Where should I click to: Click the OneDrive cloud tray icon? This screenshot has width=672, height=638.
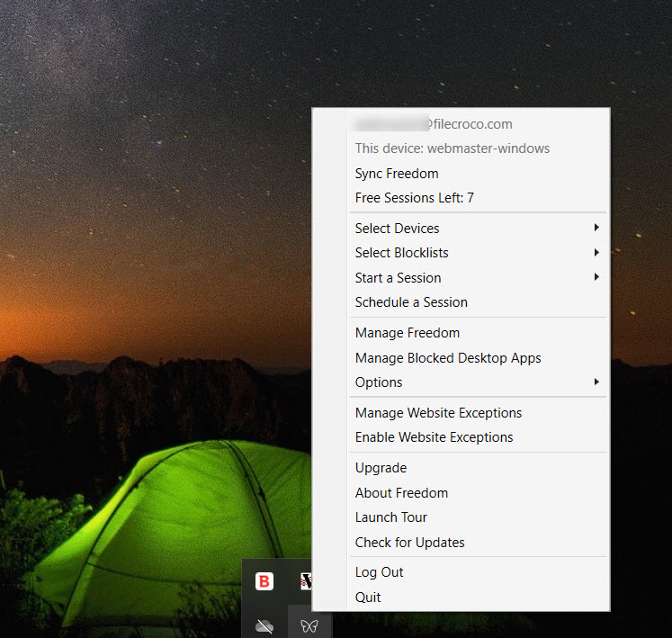point(264,626)
